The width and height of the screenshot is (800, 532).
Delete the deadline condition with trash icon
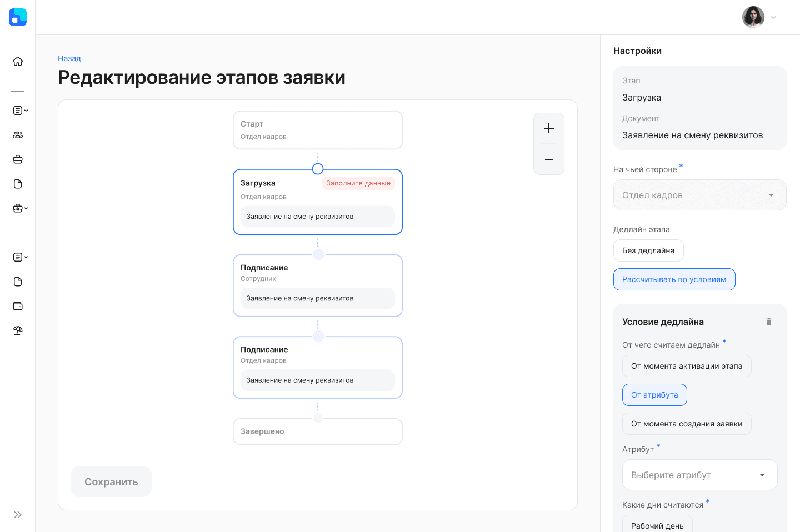[769, 322]
